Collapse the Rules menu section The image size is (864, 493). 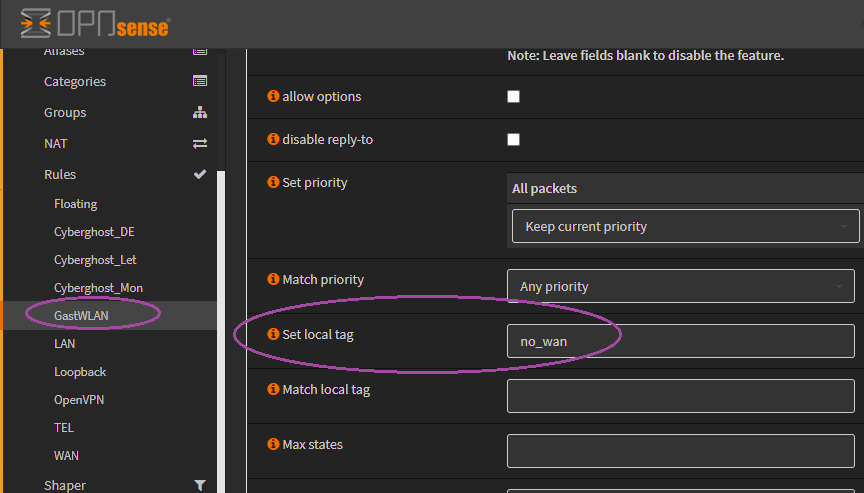tap(60, 174)
